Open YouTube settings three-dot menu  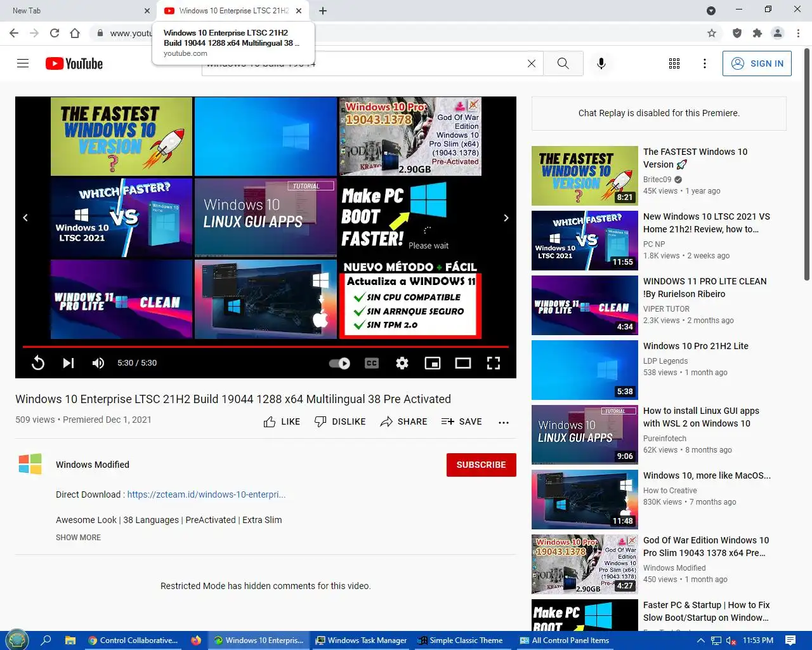705,63
